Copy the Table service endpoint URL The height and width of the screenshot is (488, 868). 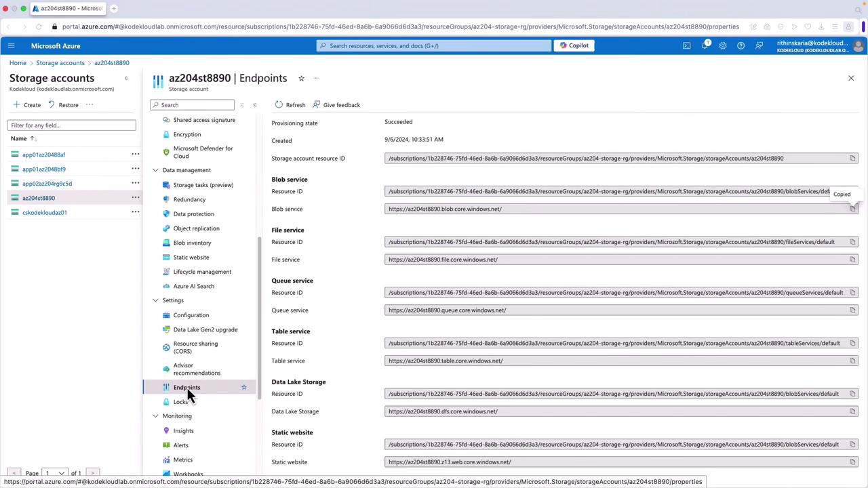[x=852, y=361]
